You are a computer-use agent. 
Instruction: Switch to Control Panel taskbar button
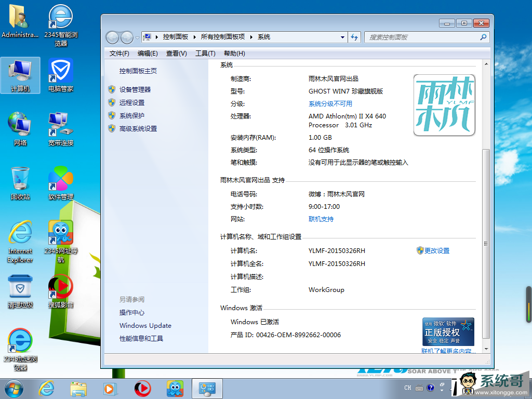[207, 389]
